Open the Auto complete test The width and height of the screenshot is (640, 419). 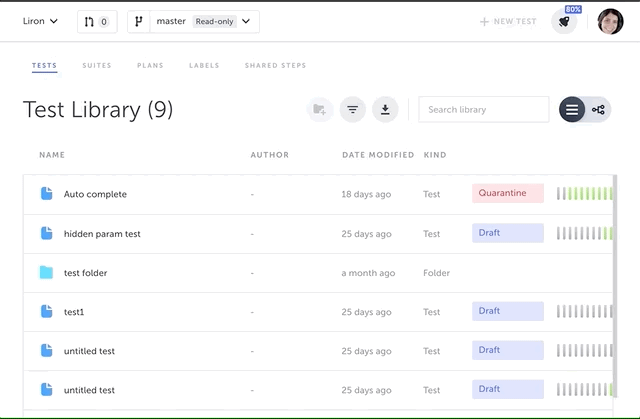[95, 194]
